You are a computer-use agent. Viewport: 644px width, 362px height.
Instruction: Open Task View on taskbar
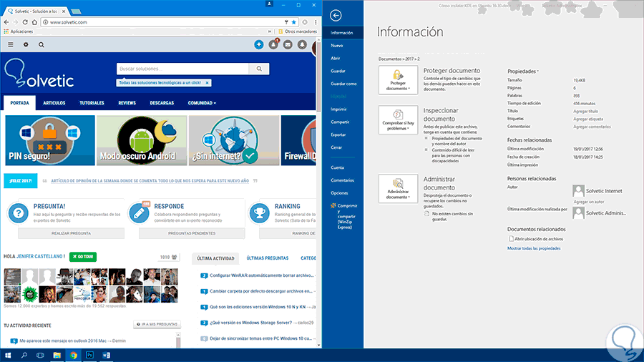coord(40,355)
